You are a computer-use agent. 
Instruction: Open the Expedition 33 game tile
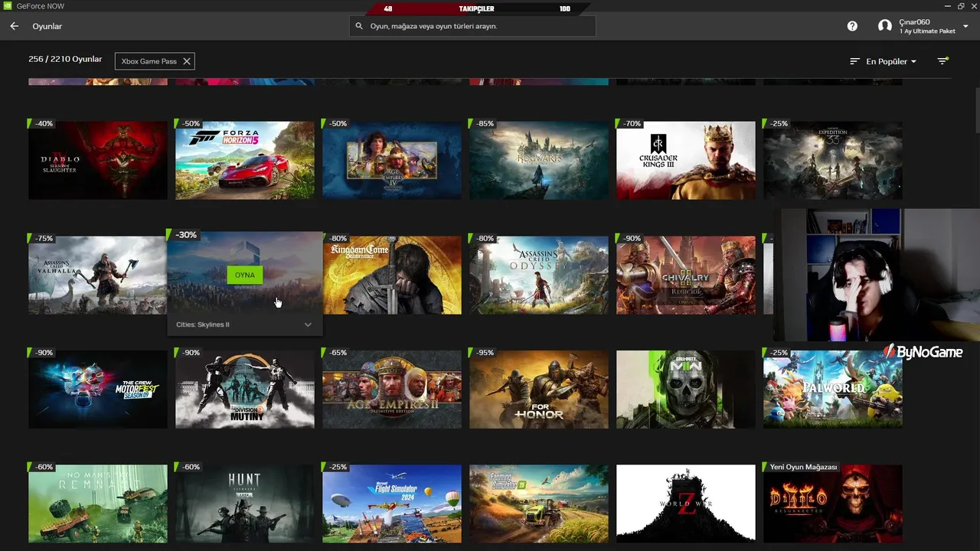point(833,160)
